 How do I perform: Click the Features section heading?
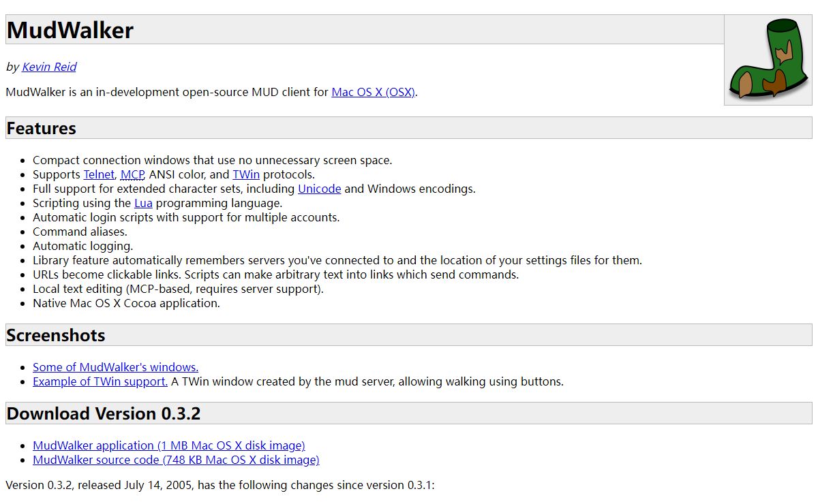click(42, 128)
